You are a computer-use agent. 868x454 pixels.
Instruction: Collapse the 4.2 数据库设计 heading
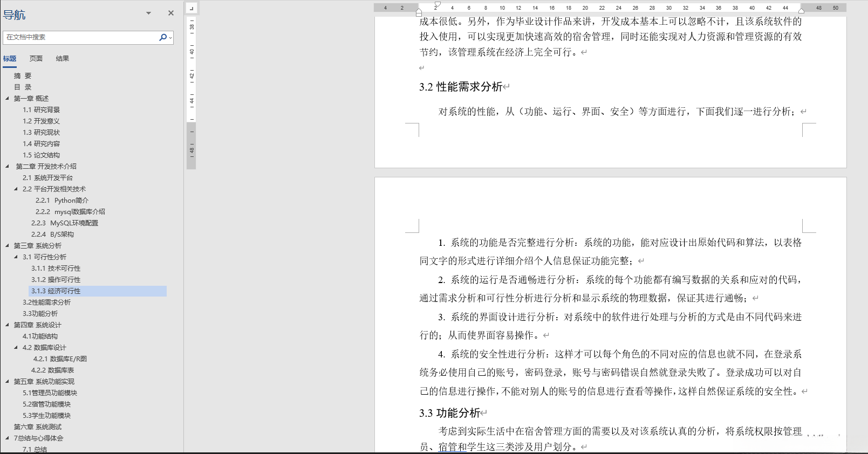pyautogui.click(x=16, y=347)
